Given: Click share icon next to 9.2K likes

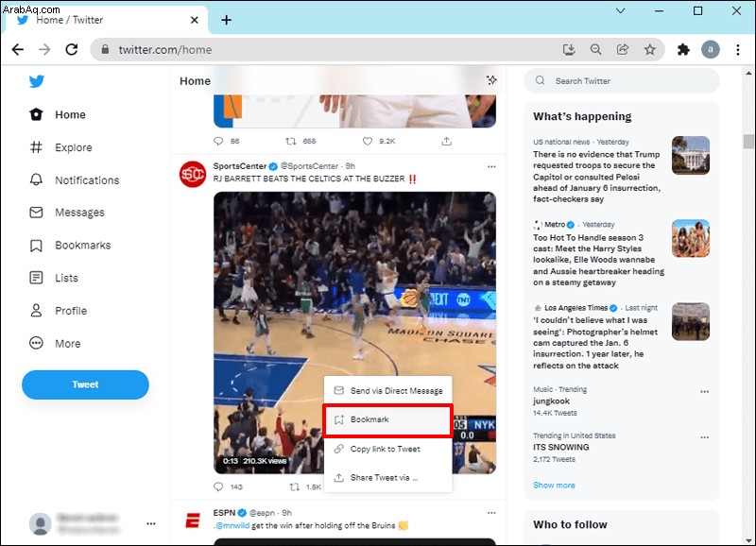Looking at the screenshot, I should tap(446, 141).
